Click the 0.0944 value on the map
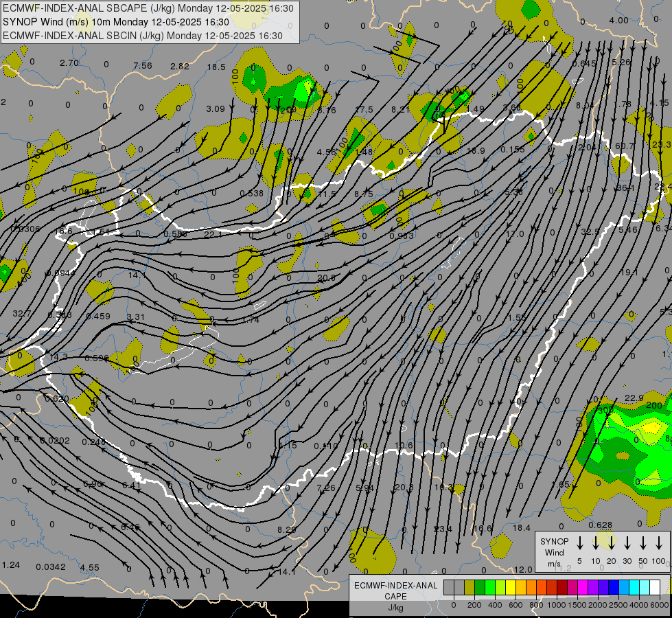The image size is (672, 618). 60,273
